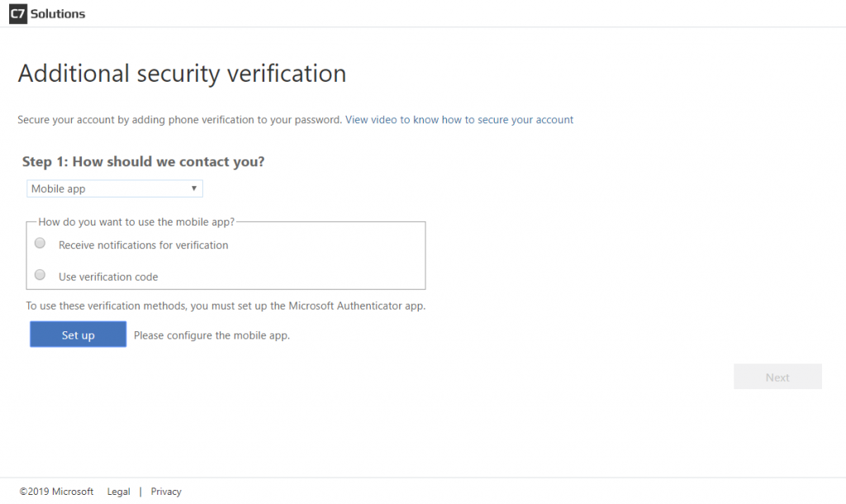Click the C7 logo icon

[18, 13]
